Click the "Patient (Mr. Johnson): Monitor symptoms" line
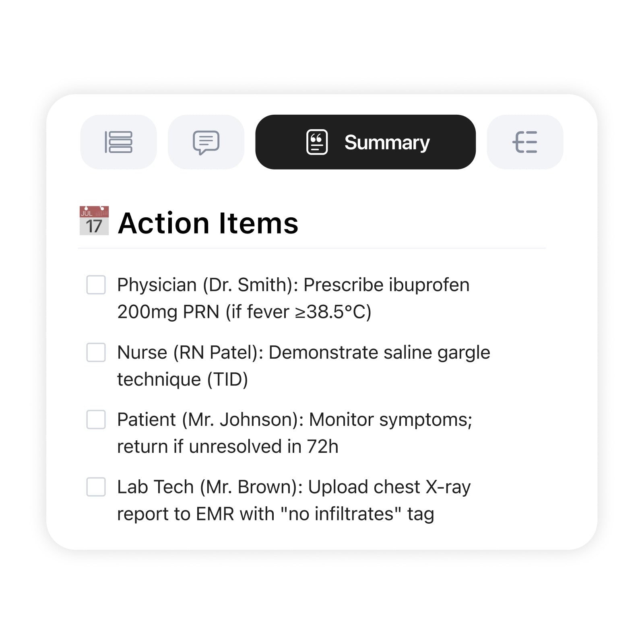Image resolution: width=644 pixels, height=644 pixels. [x=294, y=420]
